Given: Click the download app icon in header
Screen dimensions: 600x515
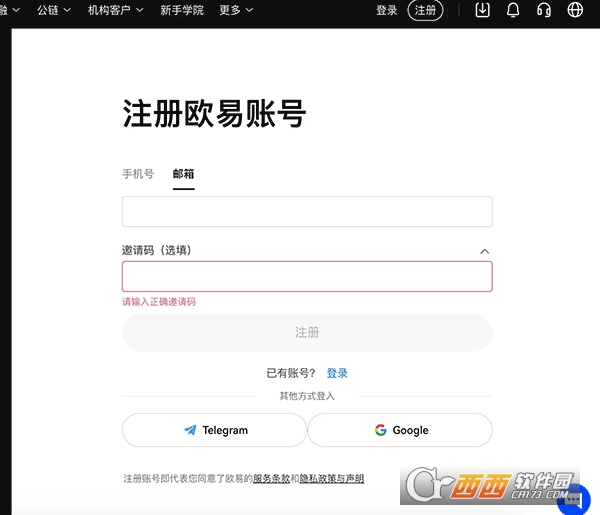Looking at the screenshot, I should point(483,10).
